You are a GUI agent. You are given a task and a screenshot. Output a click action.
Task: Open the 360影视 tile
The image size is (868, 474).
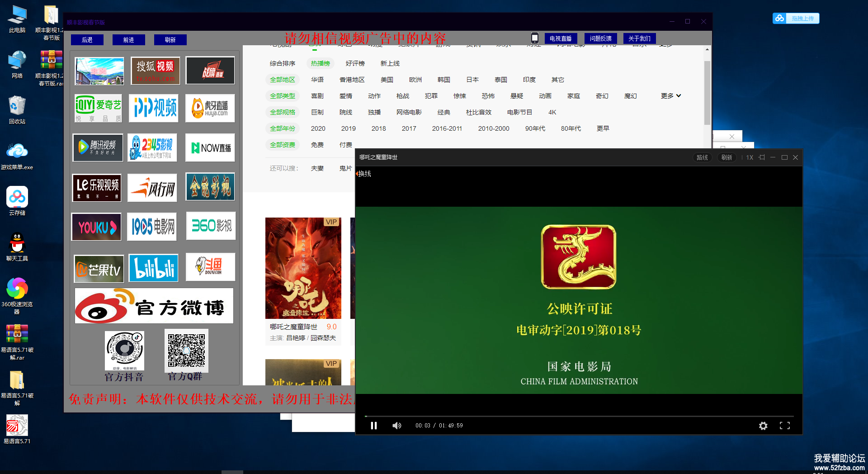point(211,226)
